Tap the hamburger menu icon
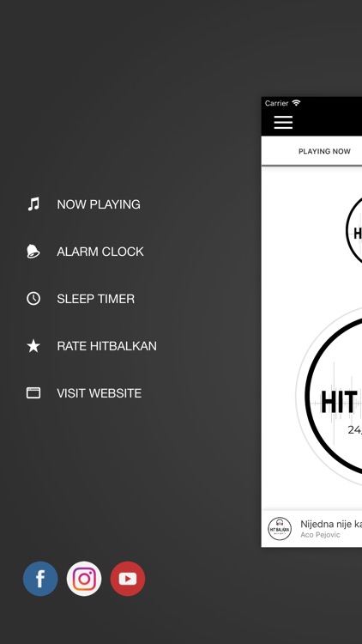 click(x=283, y=122)
